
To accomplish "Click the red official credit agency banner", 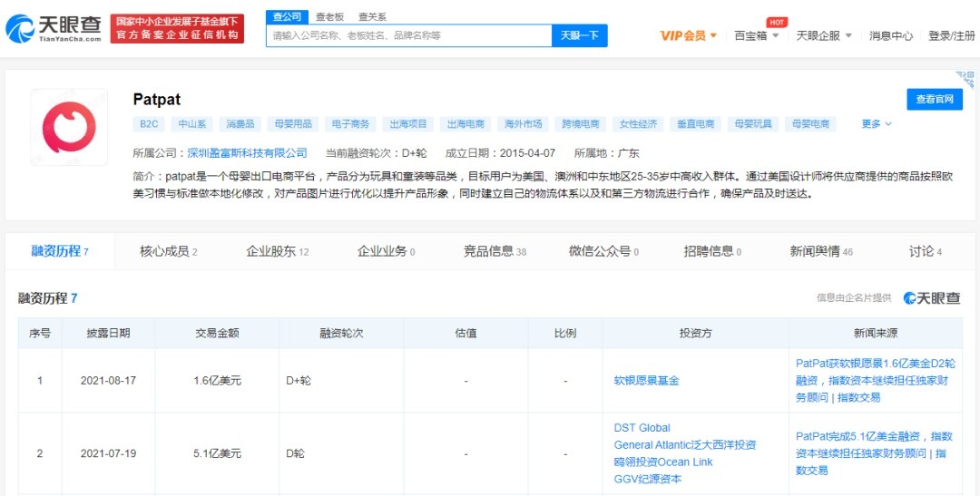I will coord(177,29).
